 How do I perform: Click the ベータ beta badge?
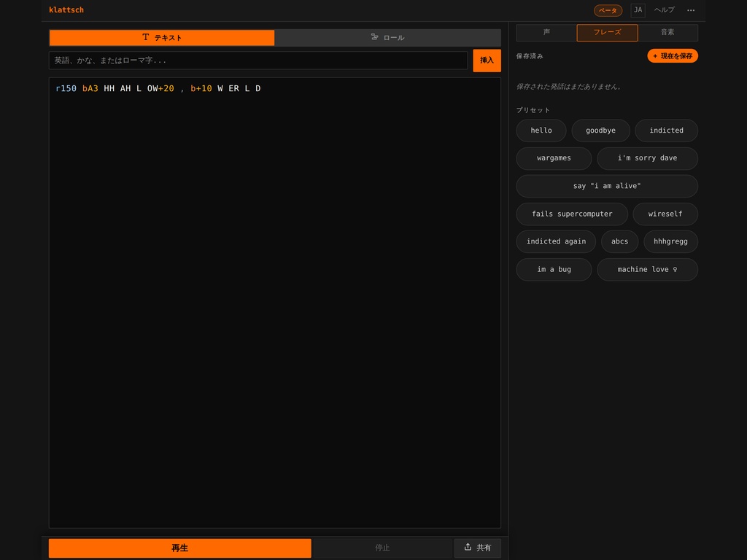(608, 10)
